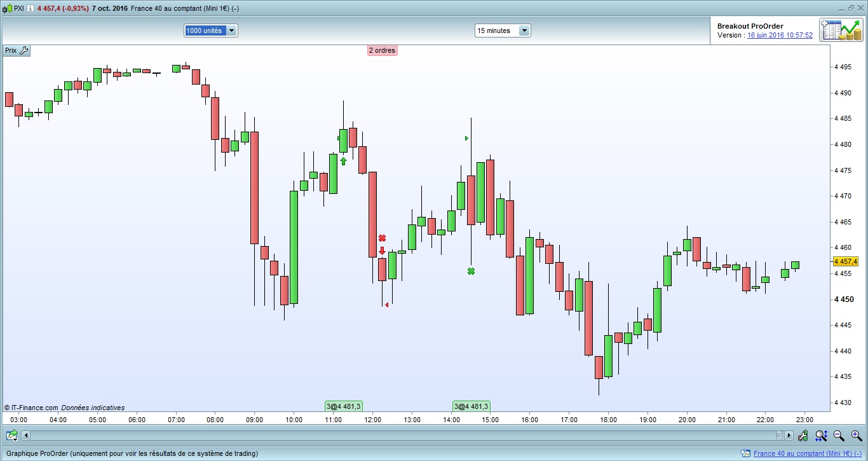Click the Breakout ProOrder title text
This screenshot has width=868, height=461.
pos(750,26)
